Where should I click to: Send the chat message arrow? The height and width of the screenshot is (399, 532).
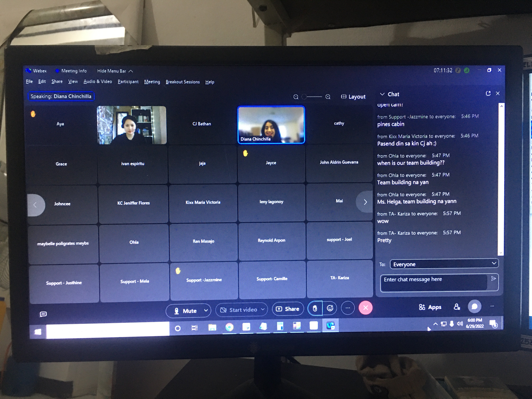click(x=493, y=279)
